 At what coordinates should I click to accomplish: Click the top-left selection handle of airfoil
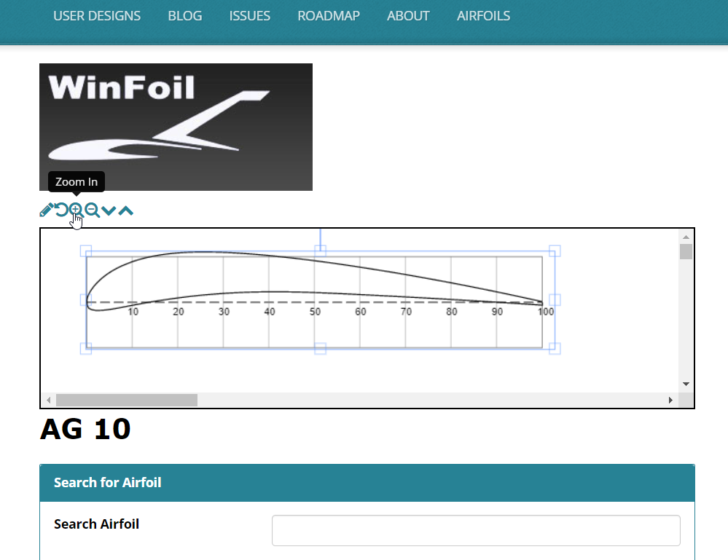point(86,251)
